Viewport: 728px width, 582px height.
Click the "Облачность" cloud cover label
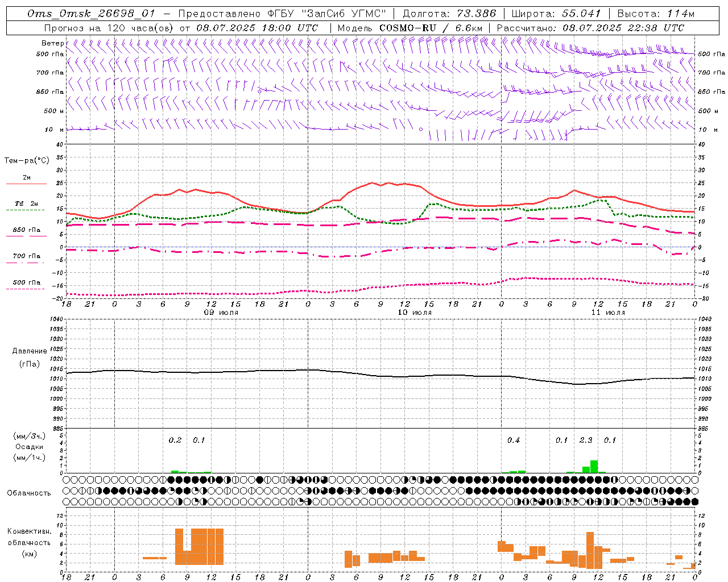tap(29, 493)
